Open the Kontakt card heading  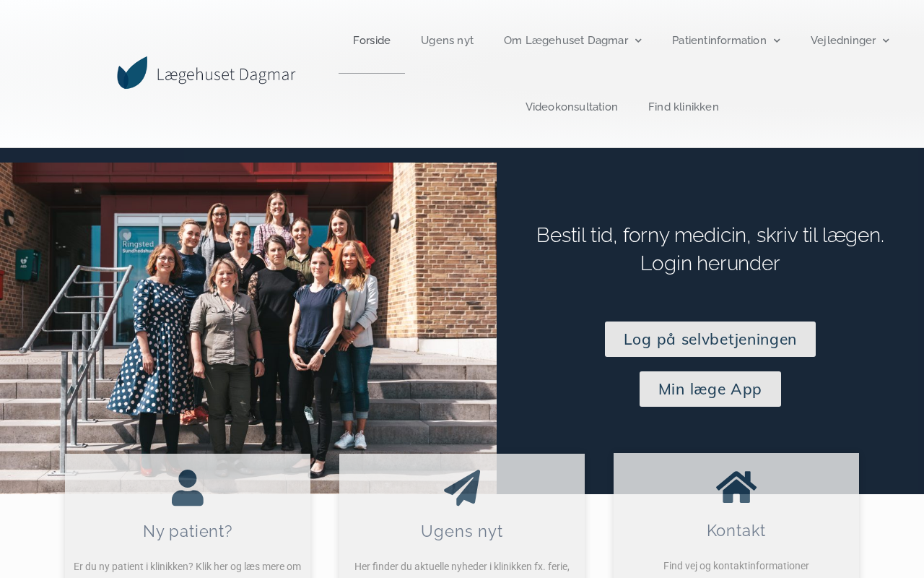pyautogui.click(x=736, y=530)
